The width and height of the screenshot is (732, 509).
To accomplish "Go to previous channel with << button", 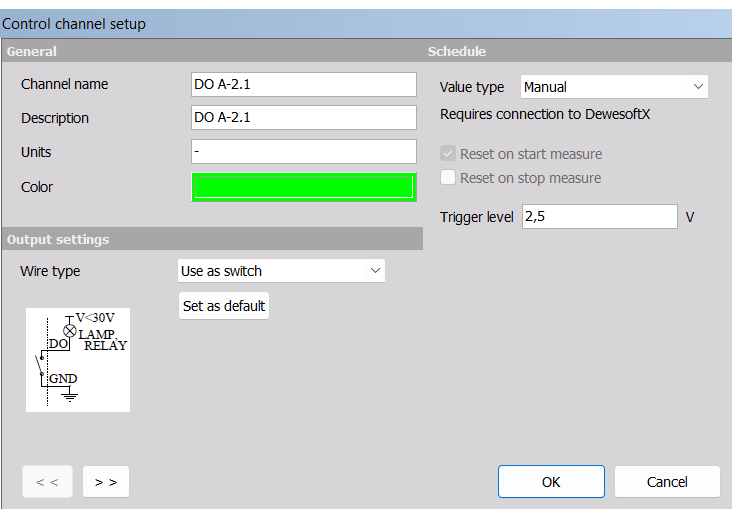I will [x=47, y=482].
